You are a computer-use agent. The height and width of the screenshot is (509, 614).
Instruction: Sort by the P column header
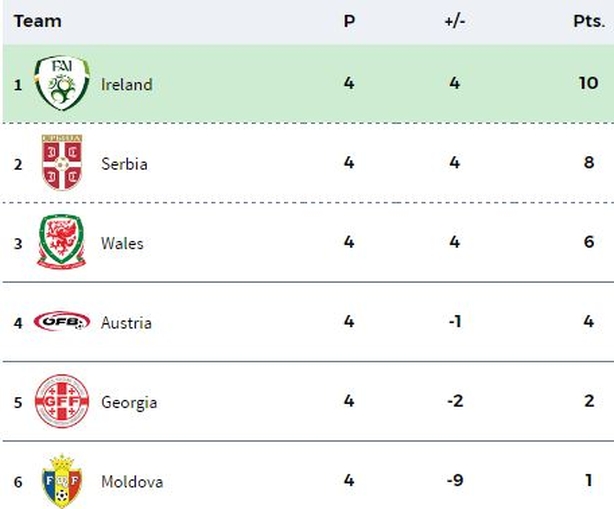349,21
